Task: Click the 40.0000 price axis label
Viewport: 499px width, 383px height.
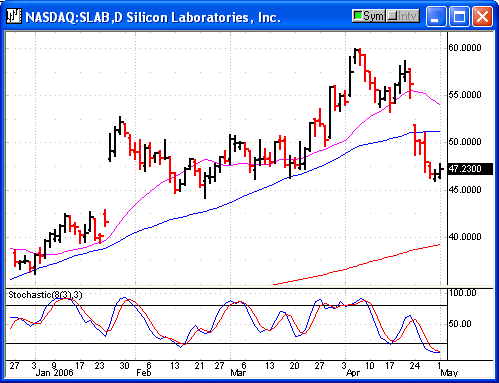Action: coord(465,237)
